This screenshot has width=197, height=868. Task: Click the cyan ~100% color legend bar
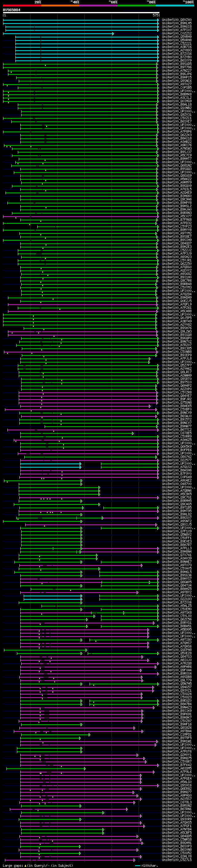click(175, 6)
